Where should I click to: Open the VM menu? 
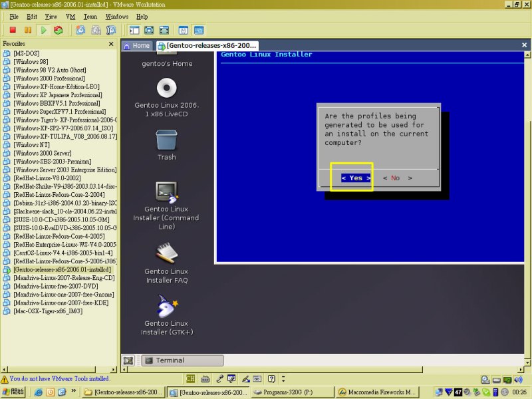click(70, 16)
